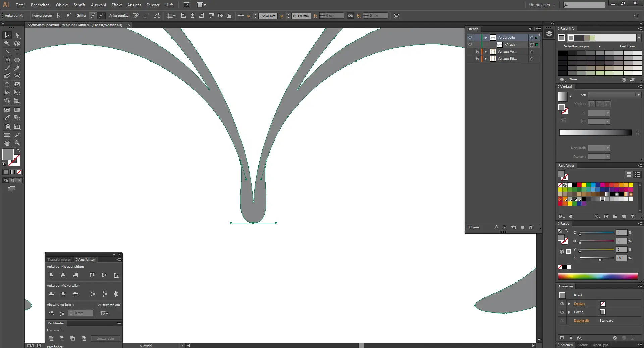Select the Pen tool

tap(7, 52)
